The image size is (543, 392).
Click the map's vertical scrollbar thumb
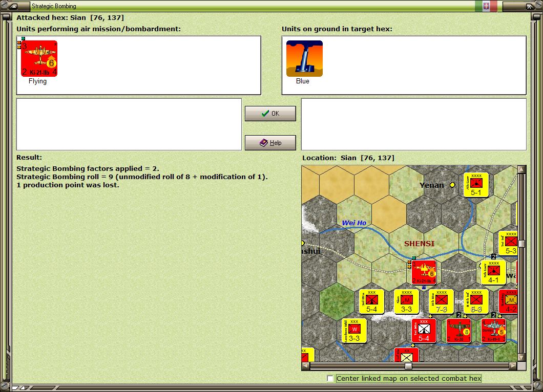(522, 244)
